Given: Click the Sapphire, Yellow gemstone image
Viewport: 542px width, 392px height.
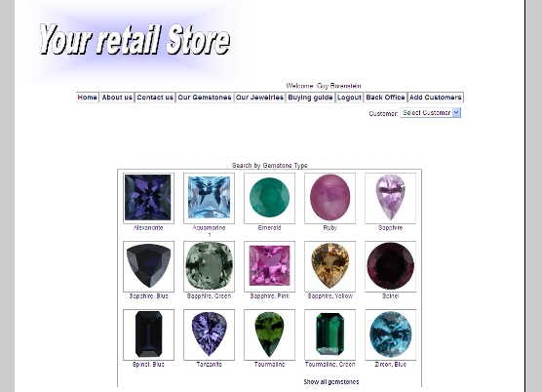Looking at the screenshot, I should 329,266.
